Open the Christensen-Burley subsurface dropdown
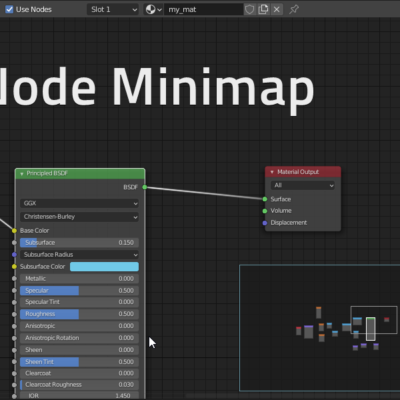 coord(79,217)
